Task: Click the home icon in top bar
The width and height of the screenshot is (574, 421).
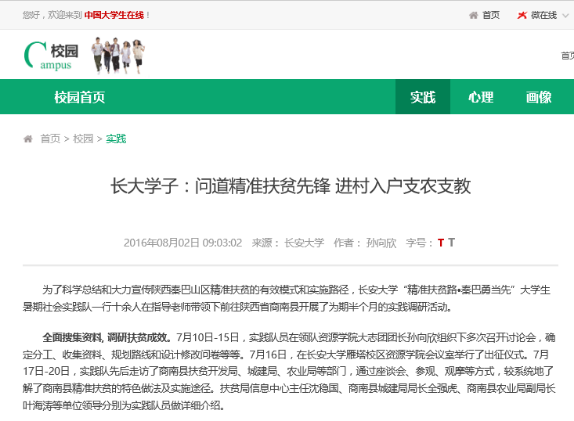Action: click(x=473, y=15)
